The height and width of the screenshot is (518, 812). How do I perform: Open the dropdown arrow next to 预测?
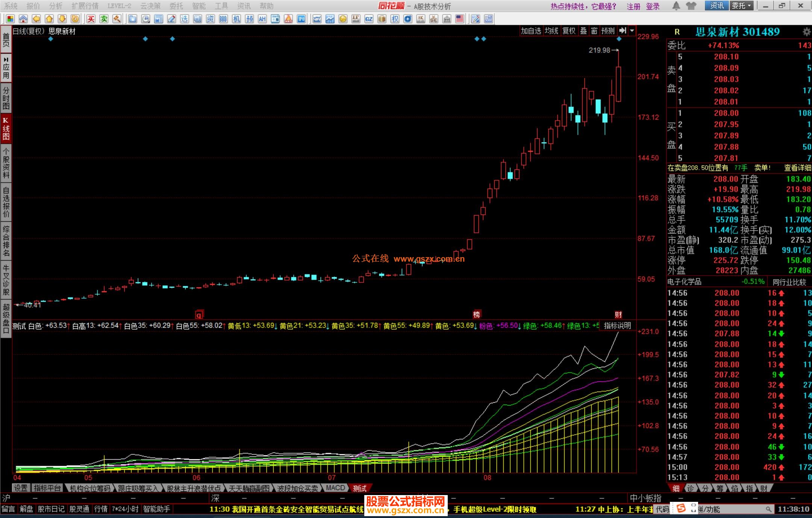click(632, 31)
